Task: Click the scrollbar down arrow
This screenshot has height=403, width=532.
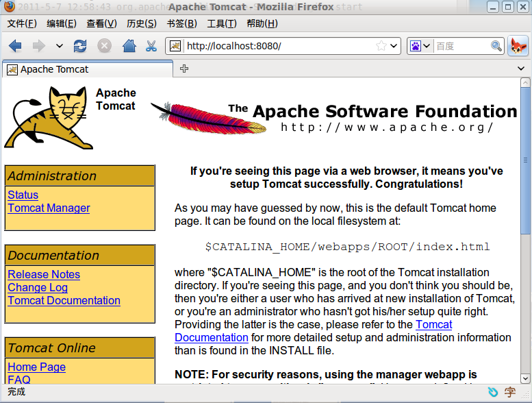Action: (525, 378)
